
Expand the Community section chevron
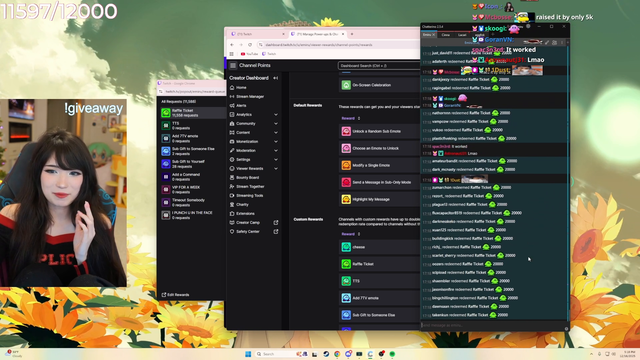click(276, 124)
